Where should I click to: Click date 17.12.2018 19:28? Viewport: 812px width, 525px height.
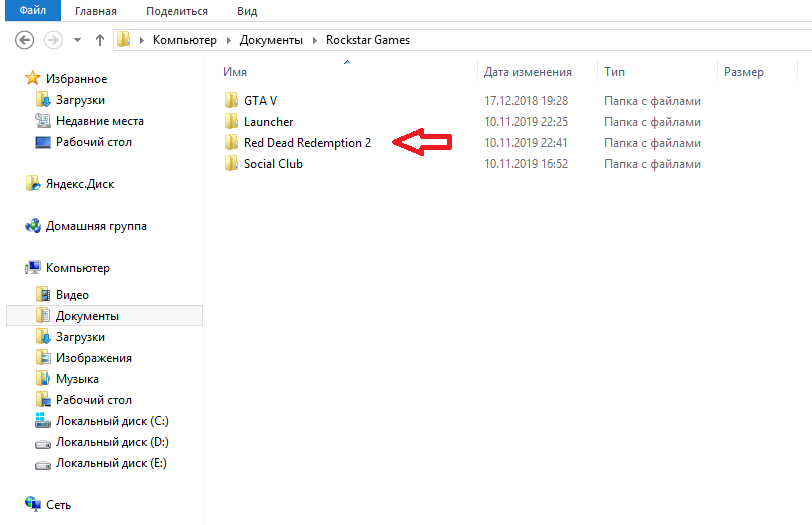point(526,100)
